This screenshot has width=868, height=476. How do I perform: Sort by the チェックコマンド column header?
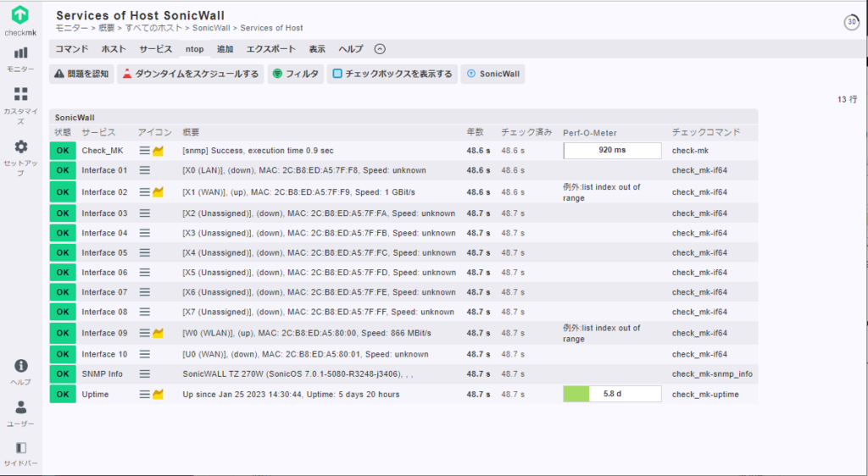click(x=706, y=132)
